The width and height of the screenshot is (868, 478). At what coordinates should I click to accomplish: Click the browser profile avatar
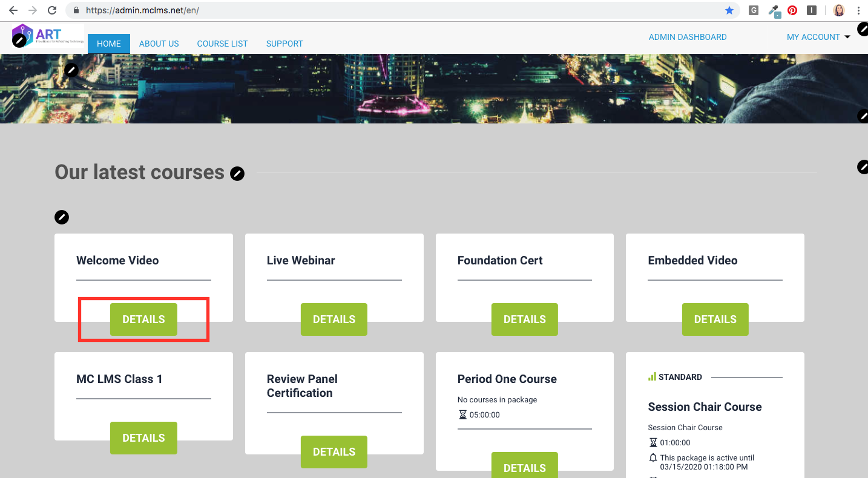pos(839,10)
